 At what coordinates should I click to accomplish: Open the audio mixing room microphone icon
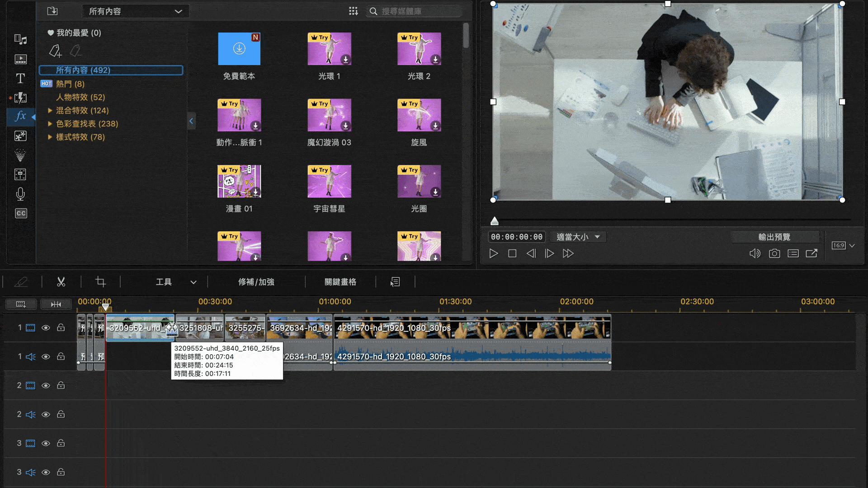point(20,194)
